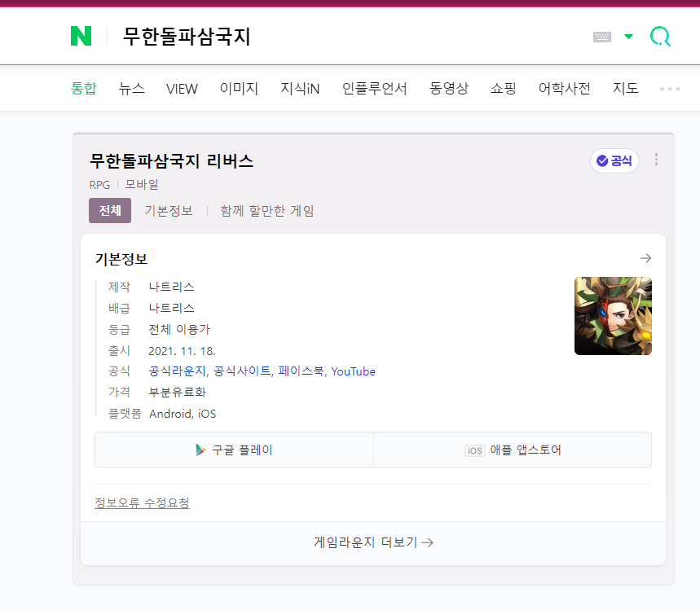
Task: Focus the search field containing 무한돌파삼국지
Action: (x=348, y=36)
